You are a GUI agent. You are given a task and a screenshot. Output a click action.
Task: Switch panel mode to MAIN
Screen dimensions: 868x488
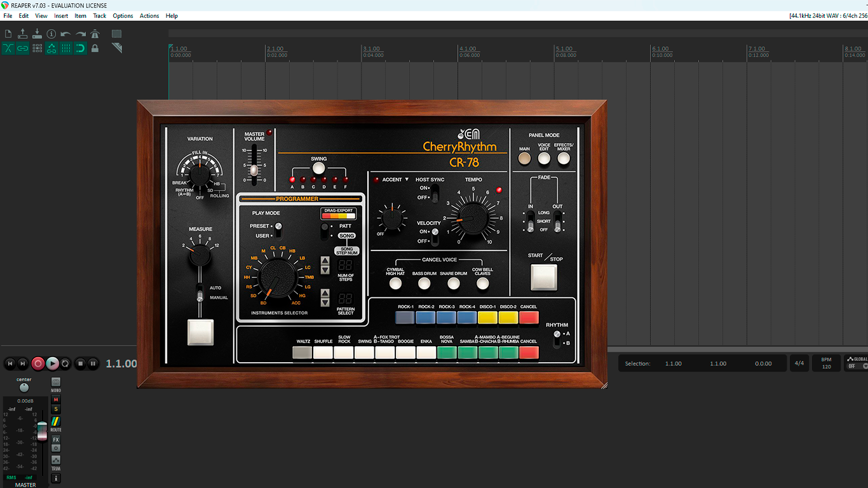pyautogui.click(x=524, y=159)
